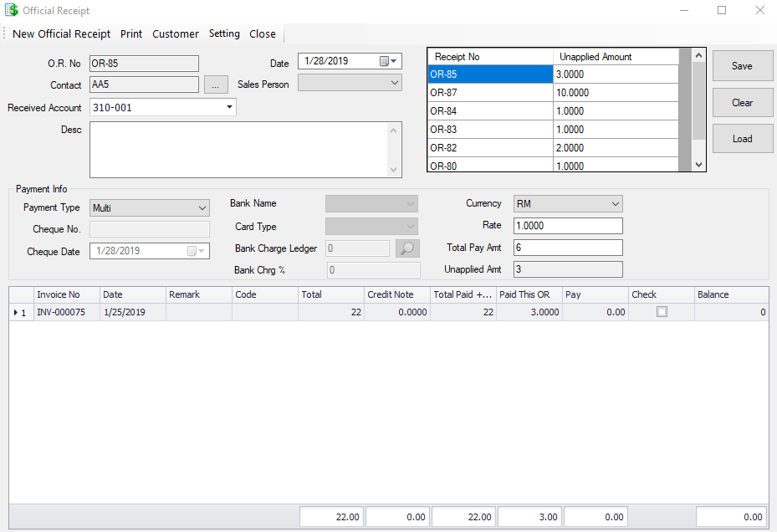Click the Bank Charge Ledger field

358,248
